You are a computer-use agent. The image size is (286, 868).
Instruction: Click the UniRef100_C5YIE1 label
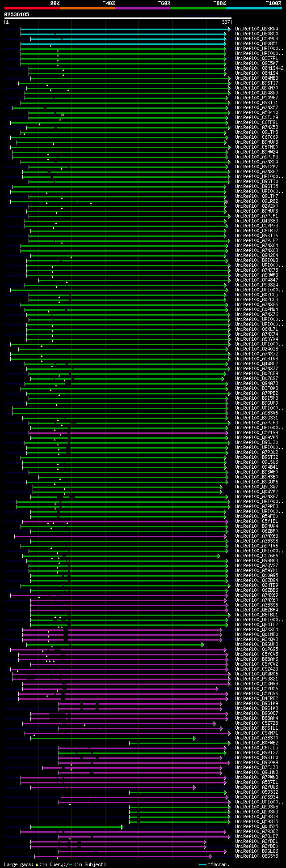pyautogui.click(x=257, y=522)
